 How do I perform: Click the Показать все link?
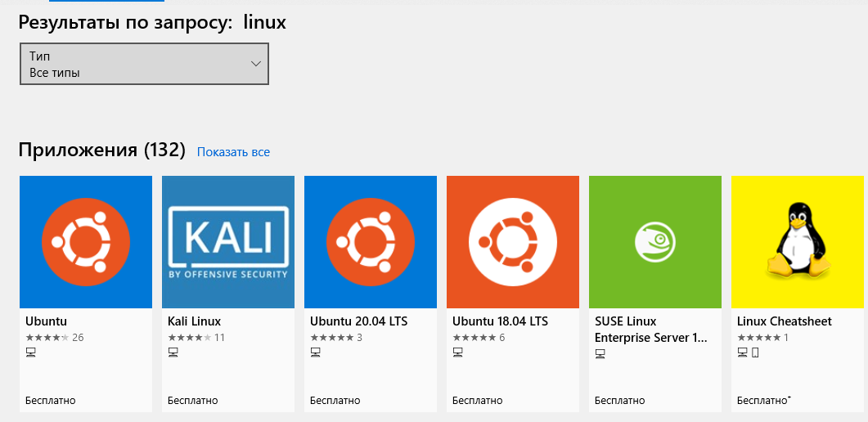[233, 151]
